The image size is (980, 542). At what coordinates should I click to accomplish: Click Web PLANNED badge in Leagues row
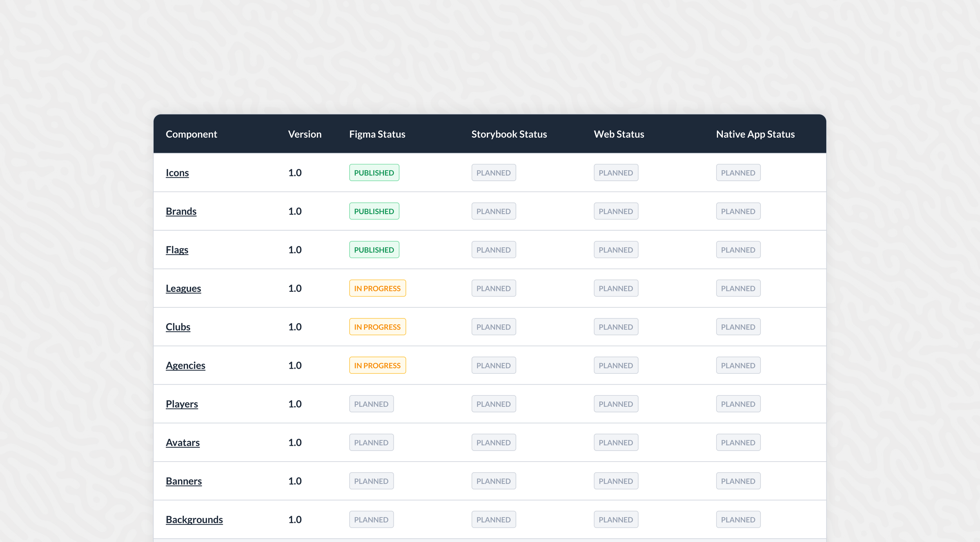[x=616, y=288]
